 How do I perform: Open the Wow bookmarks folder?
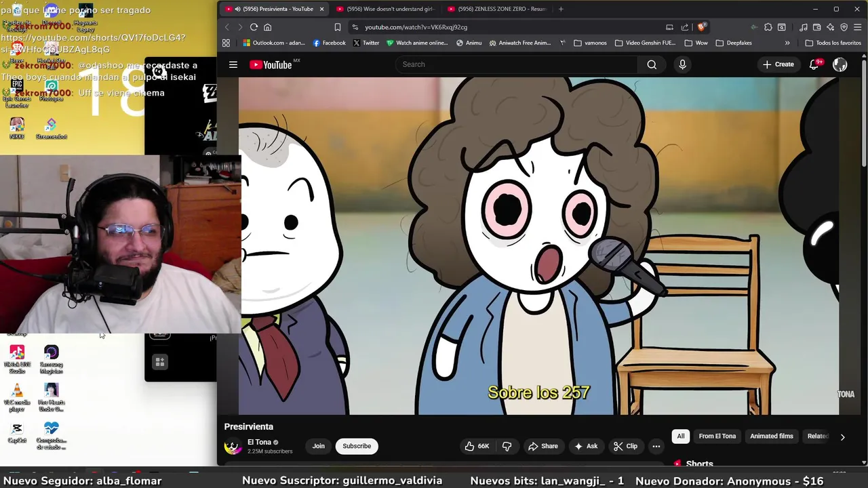coord(696,43)
